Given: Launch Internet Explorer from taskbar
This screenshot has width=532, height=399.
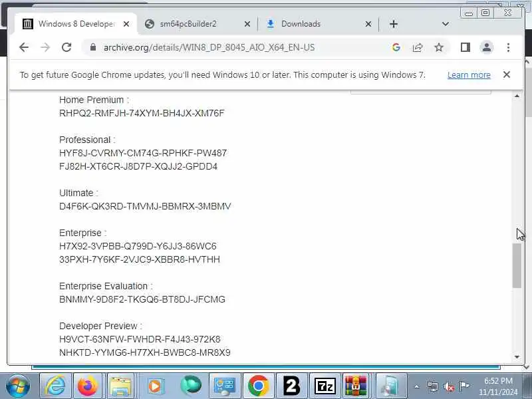Looking at the screenshot, I should click(x=56, y=386).
